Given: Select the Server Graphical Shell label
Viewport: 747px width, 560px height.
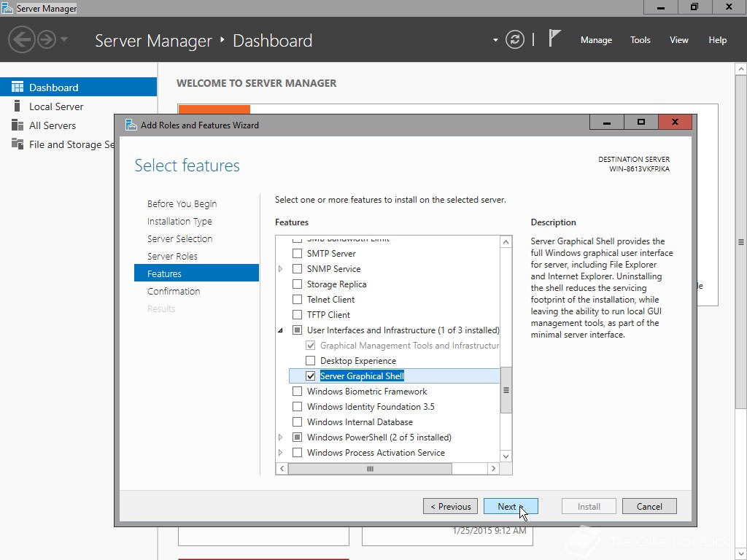Looking at the screenshot, I should pyautogui.click(x=362, y=376).
